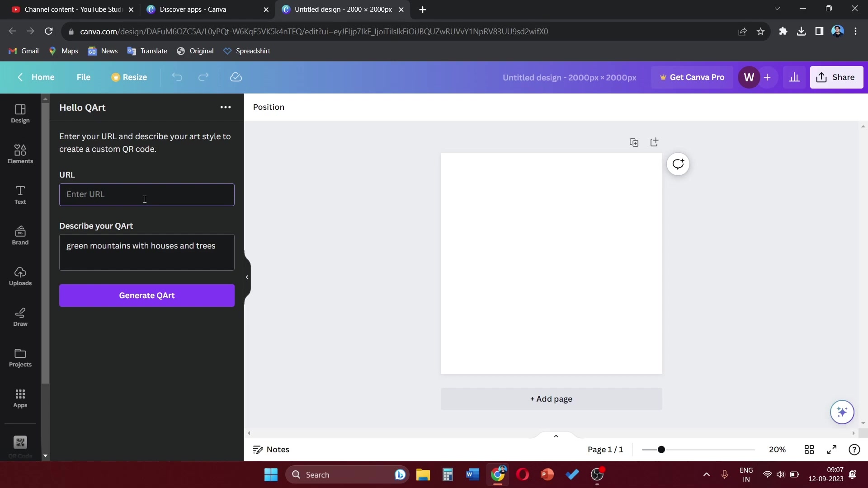Viewport: 868px width, 488px height.
Task: Open the QR Code app icon
Action: 20,442
